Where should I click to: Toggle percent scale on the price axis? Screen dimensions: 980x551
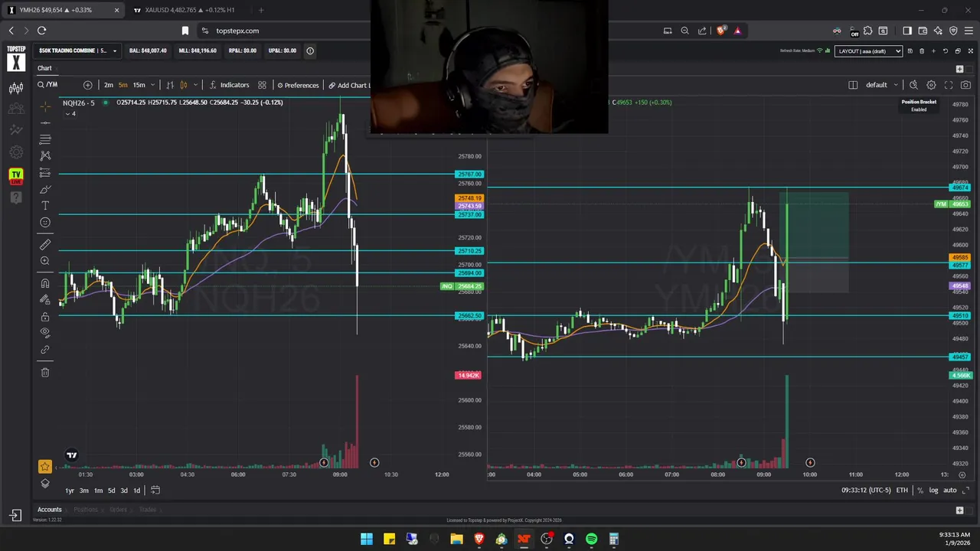920,491
